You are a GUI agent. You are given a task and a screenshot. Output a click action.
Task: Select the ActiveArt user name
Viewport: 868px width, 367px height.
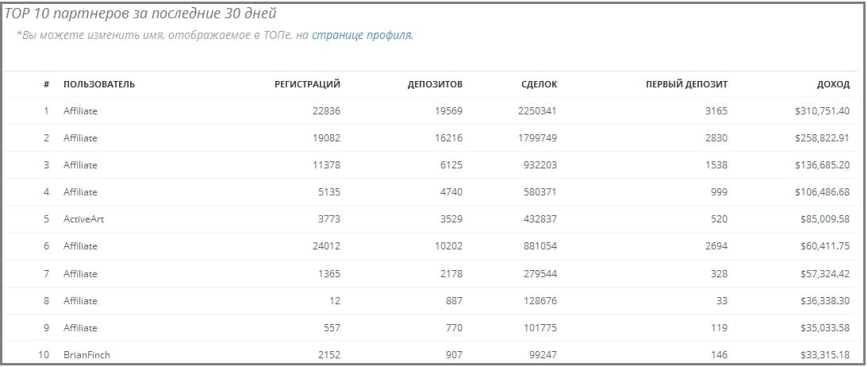[x=83, y=219]
